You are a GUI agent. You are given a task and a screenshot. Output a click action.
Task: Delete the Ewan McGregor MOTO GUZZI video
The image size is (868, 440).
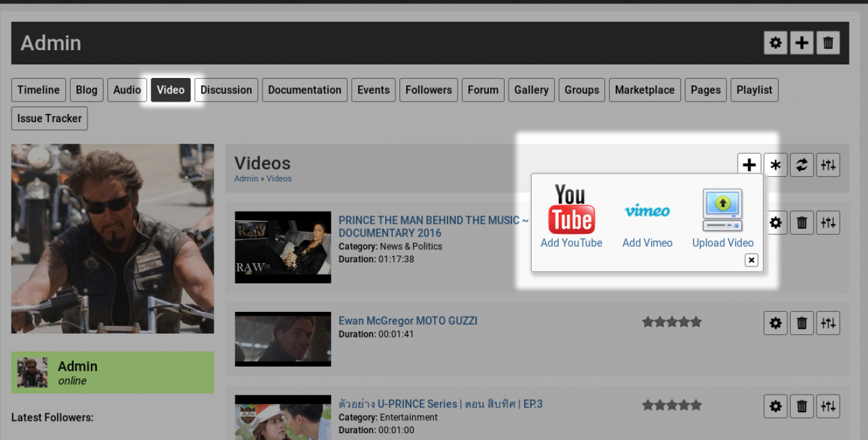802,323
